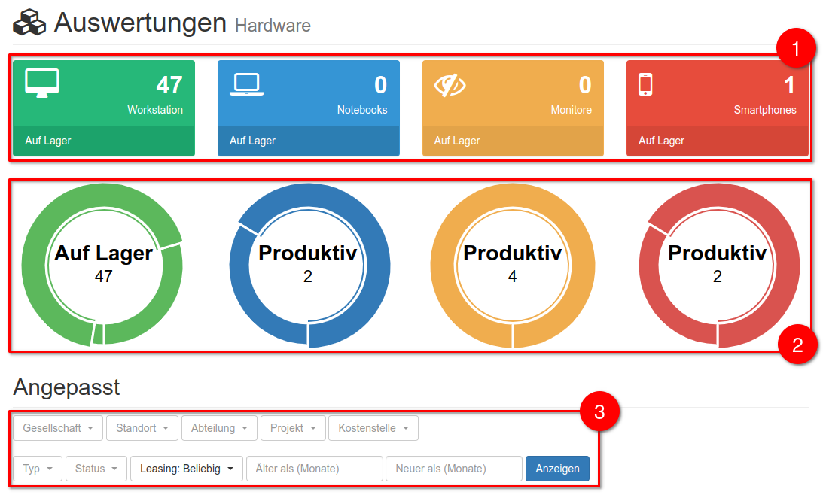Focus the Älter als (Monate) field
This screenshot has height=504, width=823.
314,469
